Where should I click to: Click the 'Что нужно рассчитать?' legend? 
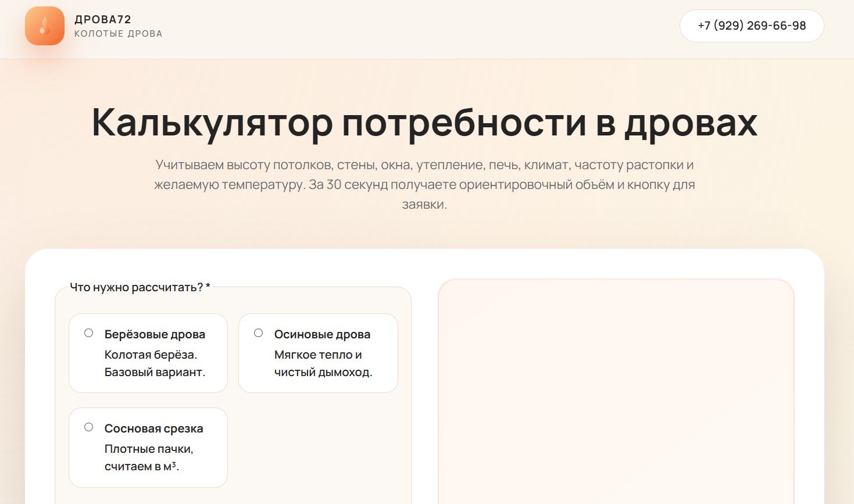[x=136, y=287]
